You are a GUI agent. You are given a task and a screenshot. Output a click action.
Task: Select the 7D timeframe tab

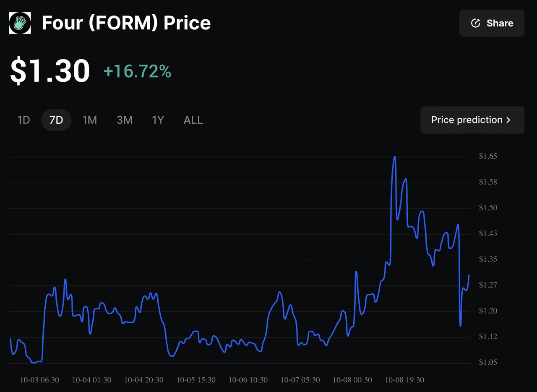(56, 120)
